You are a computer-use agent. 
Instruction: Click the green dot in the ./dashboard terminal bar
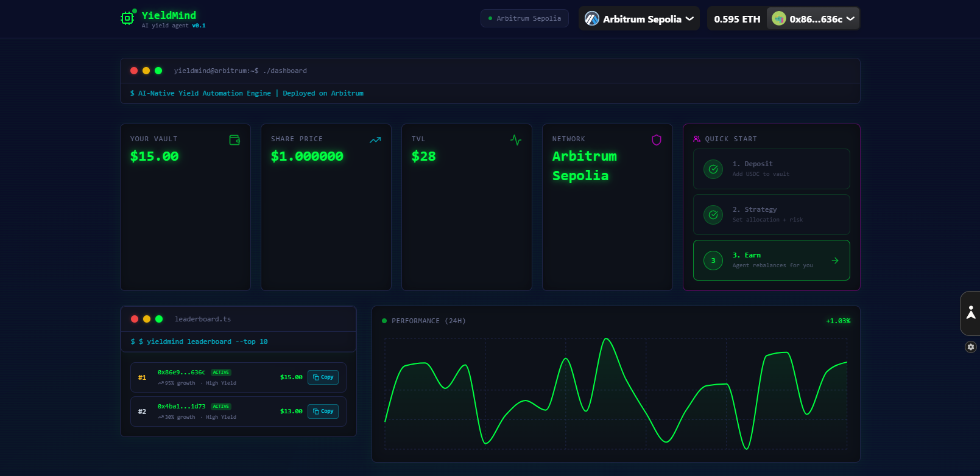coord(158,71)
